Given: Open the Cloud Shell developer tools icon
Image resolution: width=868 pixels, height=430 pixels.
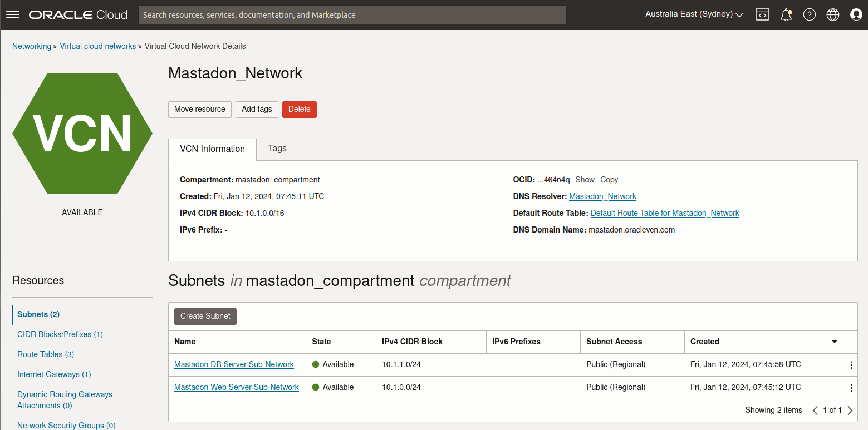Looking at the screenshot, I should pyautogui.click(x=762, y=15).
